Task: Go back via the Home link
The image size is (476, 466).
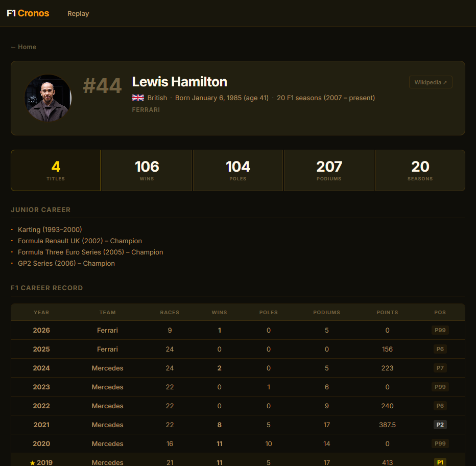Action: coord(23,47)
